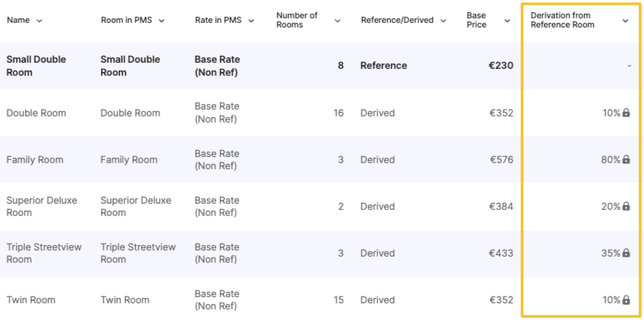Click the 16 rooms count cell
Image resolution: width=644 pixels, height=321 pixels.
(338, 113)
